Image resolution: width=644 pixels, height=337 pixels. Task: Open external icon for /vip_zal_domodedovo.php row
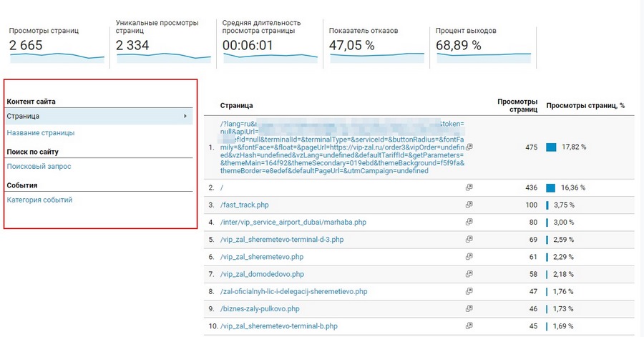(469, 274)
